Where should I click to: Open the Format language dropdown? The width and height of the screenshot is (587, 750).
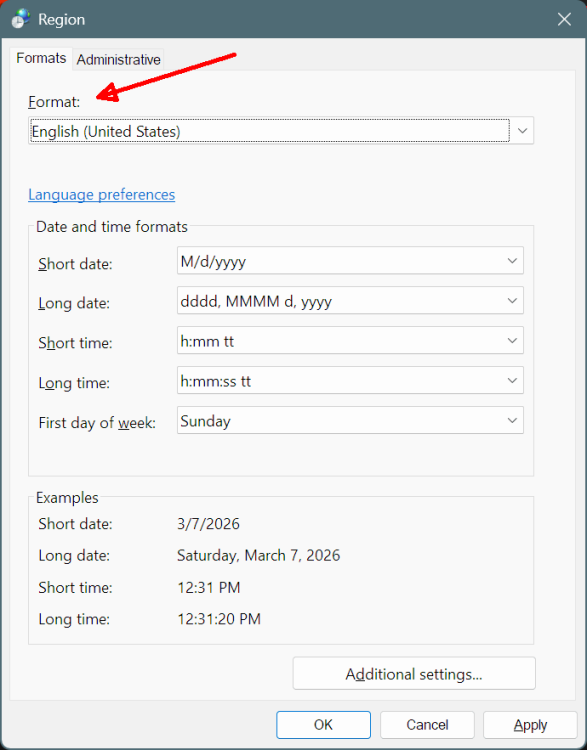coord(281,131)
